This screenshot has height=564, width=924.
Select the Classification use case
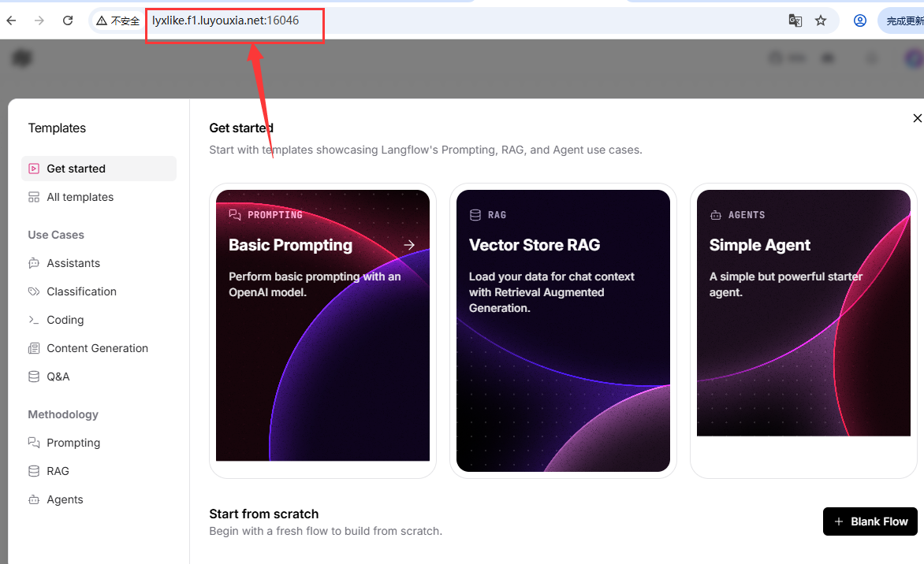(99, 291)
